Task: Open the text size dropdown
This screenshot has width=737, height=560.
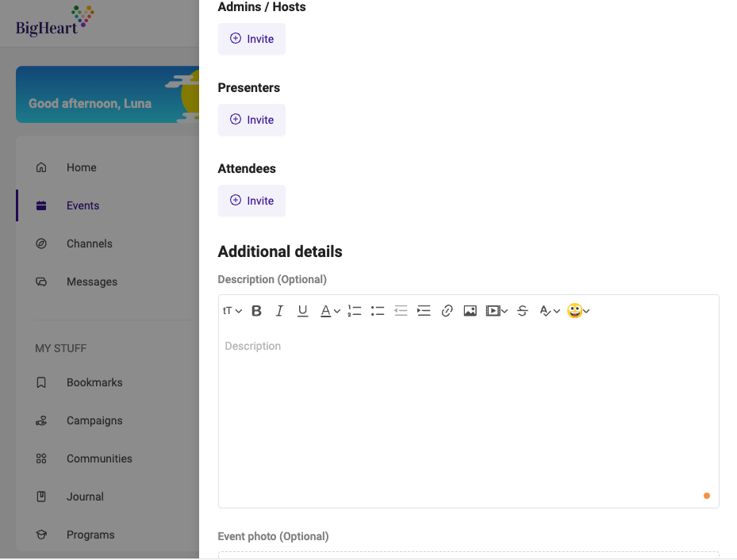Action: point(232,311)
